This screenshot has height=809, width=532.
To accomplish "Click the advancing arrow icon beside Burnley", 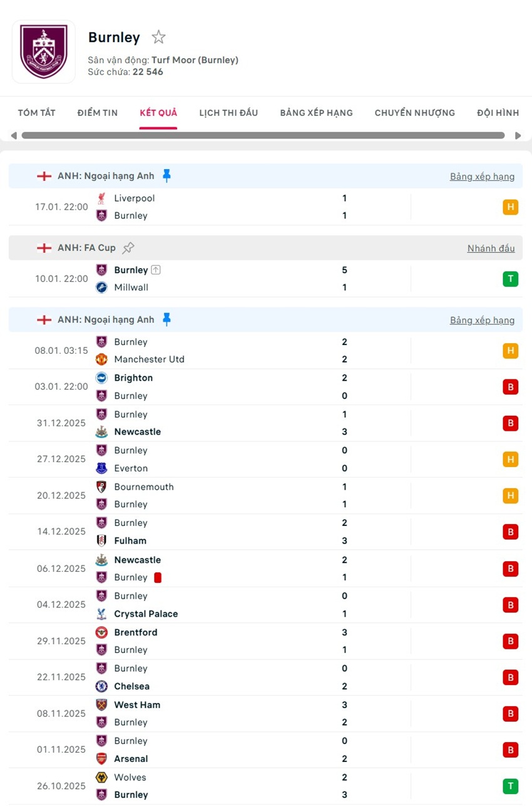I will pyautogui.click(x=156, y=271).
